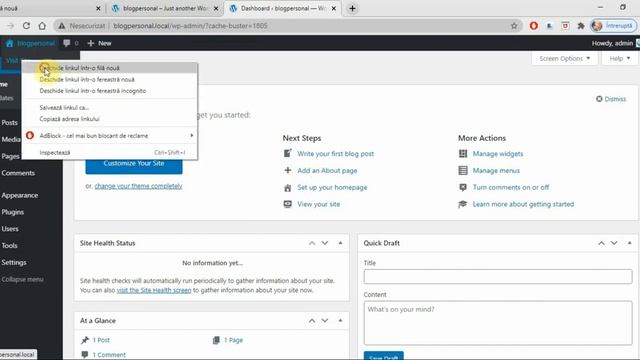Click Howdy, admin in admin bar
Screen dimensions: 640x360
[x=612, y=43]
